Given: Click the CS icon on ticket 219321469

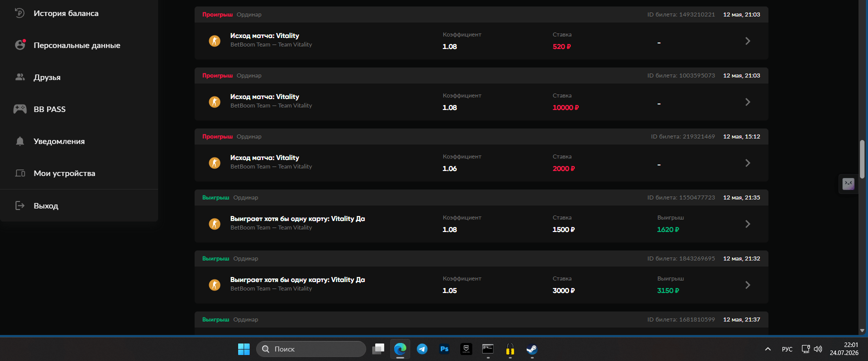Looking at the screenshot, I should pyautogui.click(x=215, y=163).
